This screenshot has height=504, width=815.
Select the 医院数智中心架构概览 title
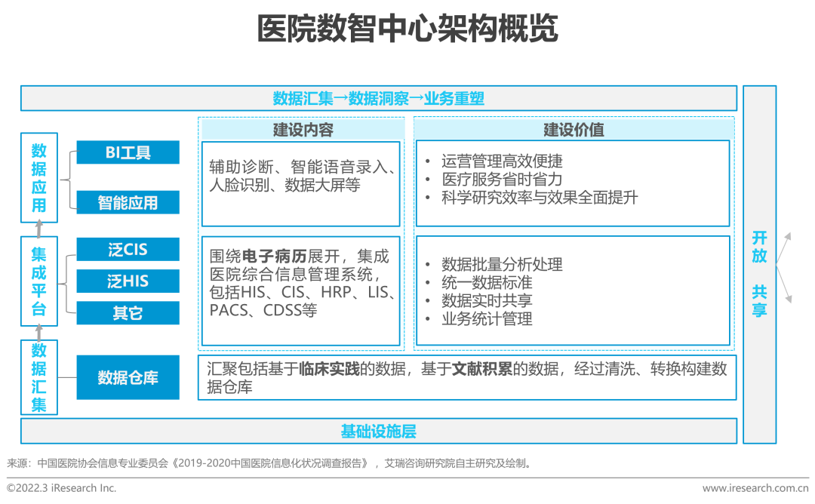407,27
